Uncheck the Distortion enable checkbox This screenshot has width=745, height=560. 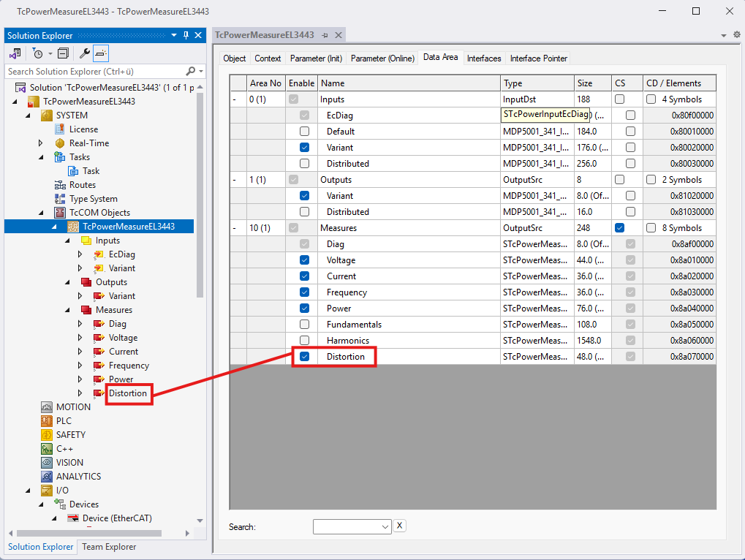[x=304, y=357]
